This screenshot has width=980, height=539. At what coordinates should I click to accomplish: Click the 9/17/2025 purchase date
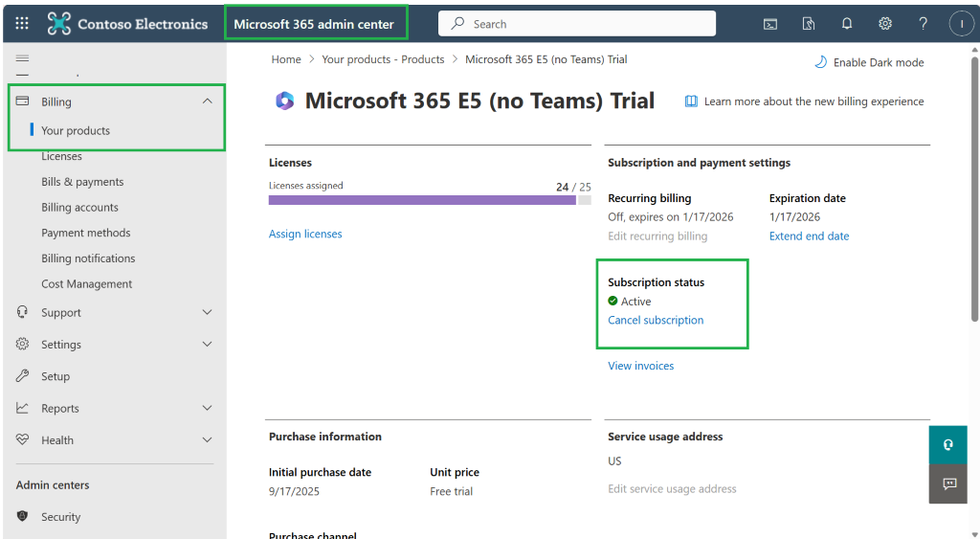coord(294,491)
